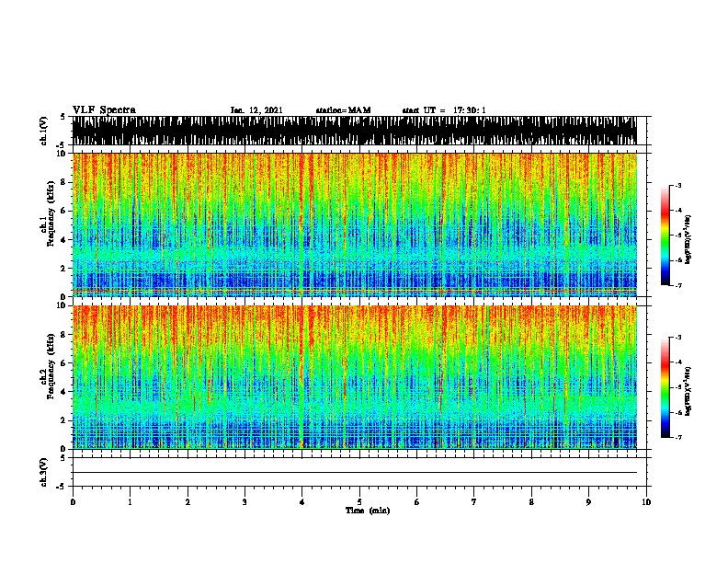Click the "8" kHz tick of ch.1 spectrogram
The width and height of the screenshot is (728, 563).
point(64,182)
